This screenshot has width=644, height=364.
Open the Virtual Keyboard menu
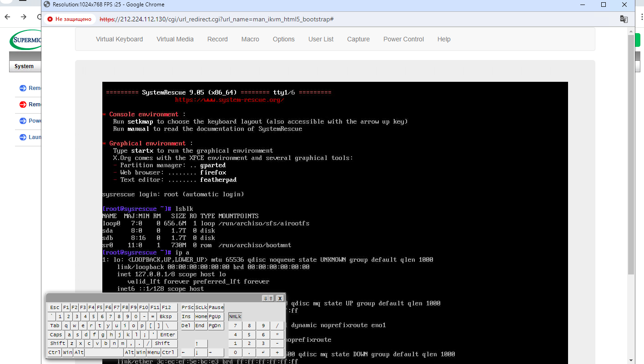[x=119, y=39]
